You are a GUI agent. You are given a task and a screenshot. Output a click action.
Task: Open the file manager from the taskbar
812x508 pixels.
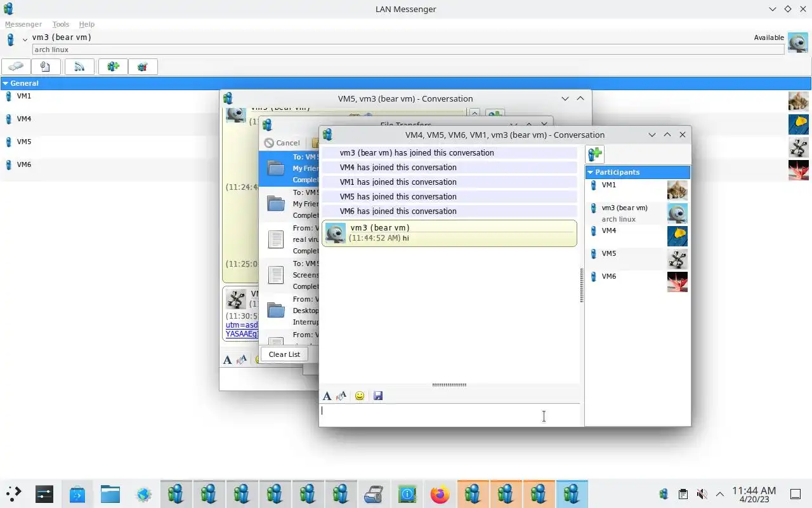[x=110, y=494]
